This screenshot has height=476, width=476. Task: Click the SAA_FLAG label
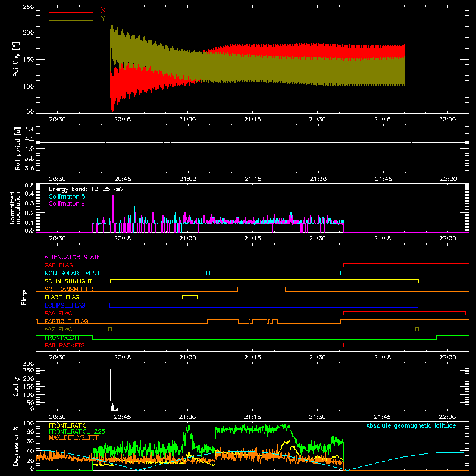point(58,313)
